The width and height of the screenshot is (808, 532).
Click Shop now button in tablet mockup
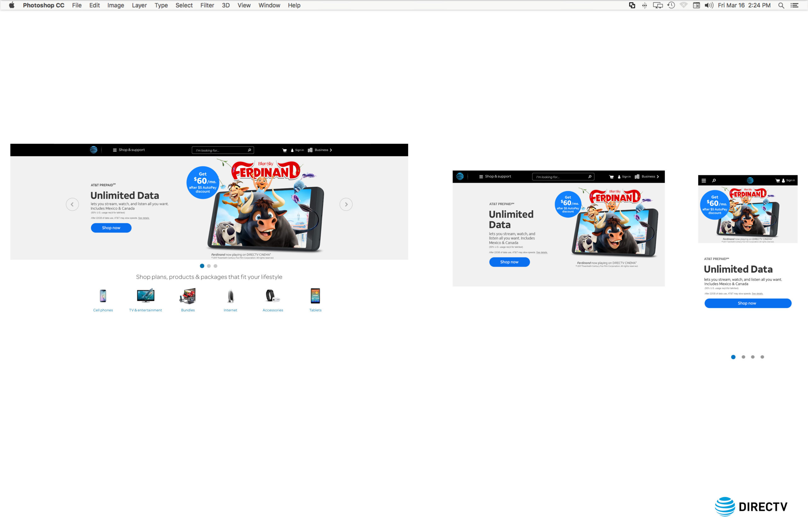[x=509, y=262]
